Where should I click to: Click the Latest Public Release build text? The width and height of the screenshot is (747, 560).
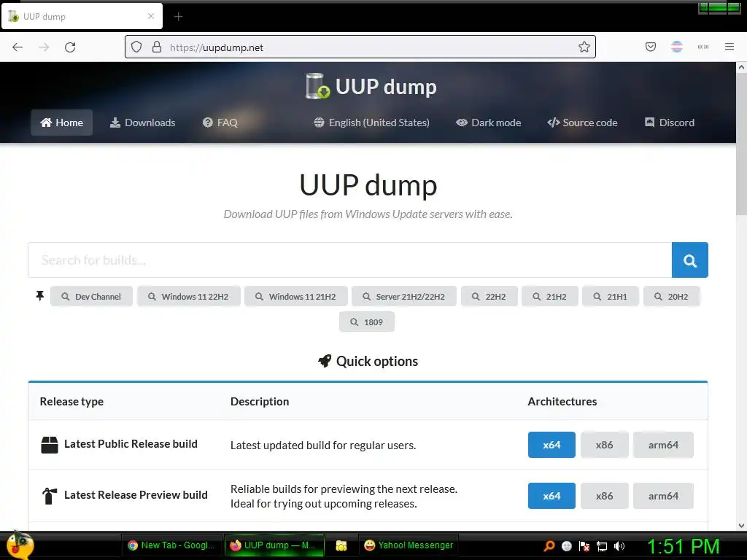pyautogui.click(x=131, y=444)
